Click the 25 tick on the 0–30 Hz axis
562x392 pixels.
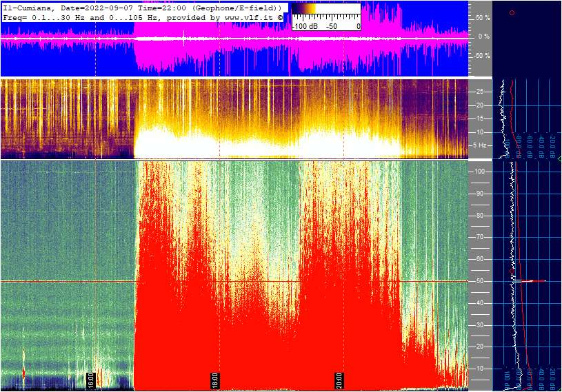(x=479, y=92)
